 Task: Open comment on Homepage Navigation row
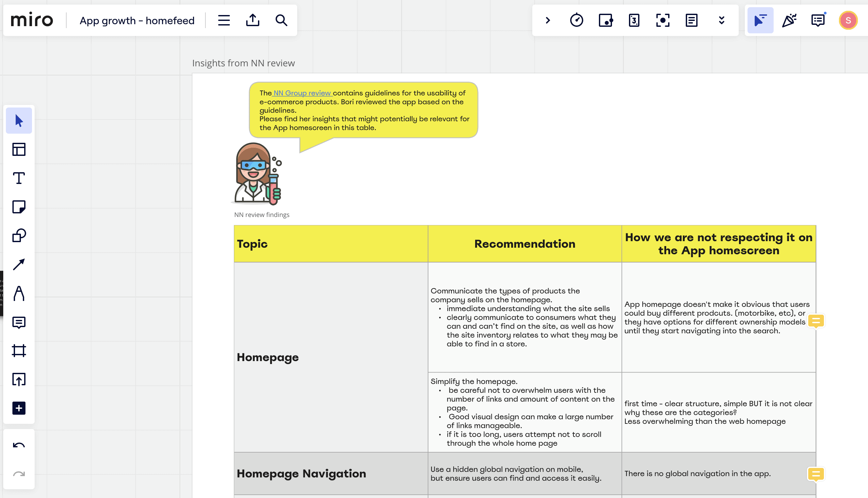[x=816, y=474]
